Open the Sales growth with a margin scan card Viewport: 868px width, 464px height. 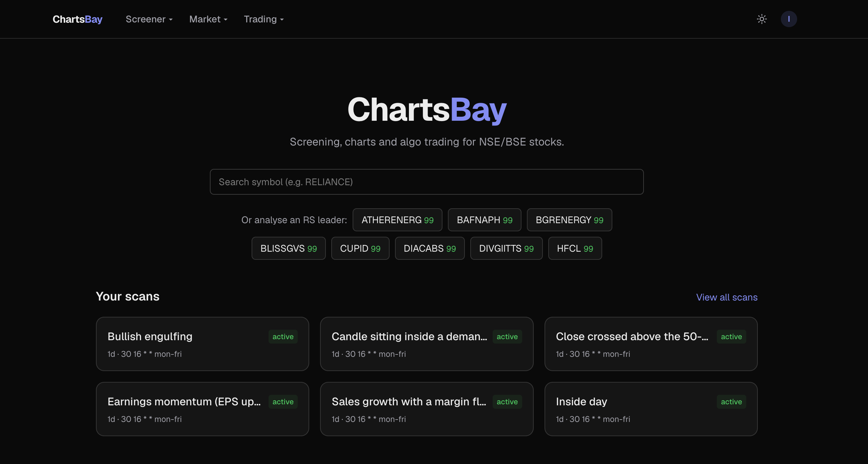tap(427, 409)
